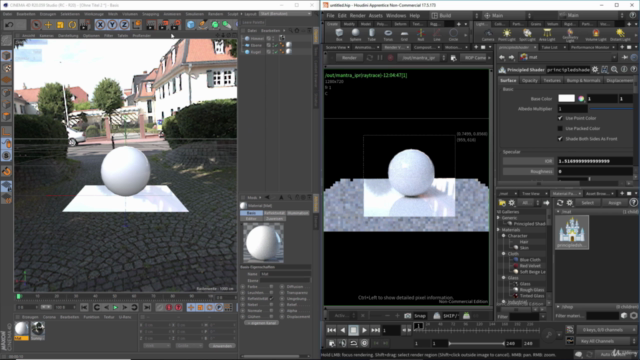640x360 pixels.
Task: Add a Distant Light from shelf
Action: click(x=620, y=35)
